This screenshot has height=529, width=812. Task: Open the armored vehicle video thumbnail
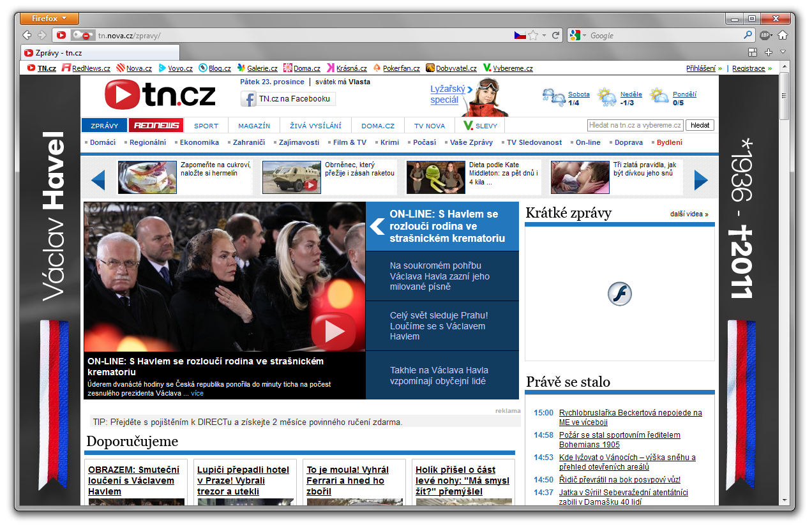tap(292, 177)
